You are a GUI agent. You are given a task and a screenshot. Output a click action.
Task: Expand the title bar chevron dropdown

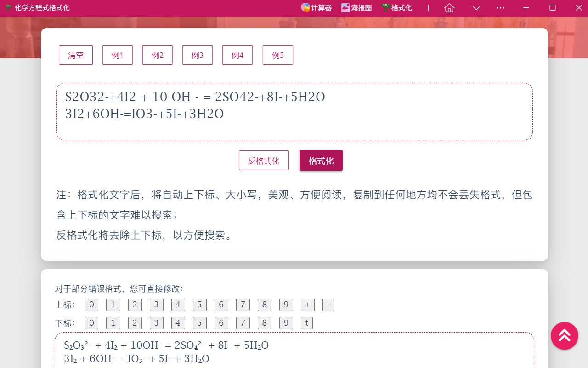pyautogui.click(x=476, y=8)
